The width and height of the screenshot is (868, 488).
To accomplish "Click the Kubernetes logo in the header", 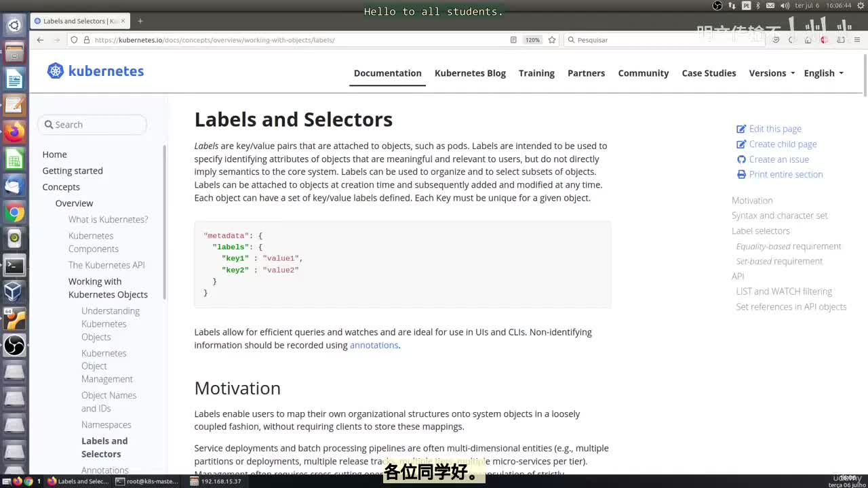I will (96, 71).
